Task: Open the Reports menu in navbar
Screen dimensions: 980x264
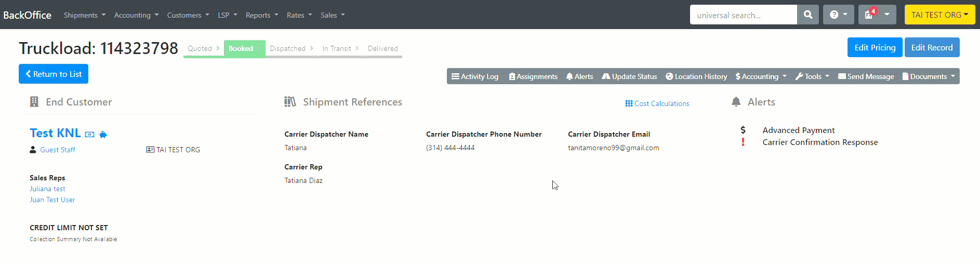Action: [x=262, y=15]
